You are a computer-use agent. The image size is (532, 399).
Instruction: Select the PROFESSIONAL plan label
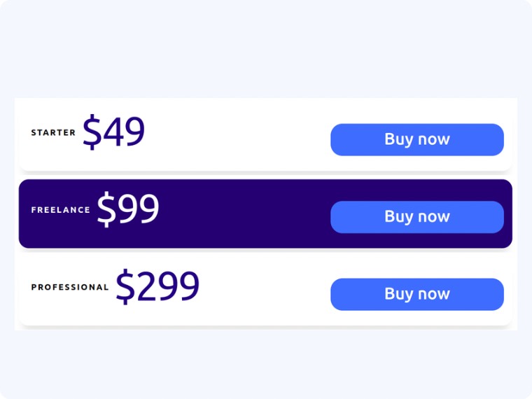tap(70, 288)
